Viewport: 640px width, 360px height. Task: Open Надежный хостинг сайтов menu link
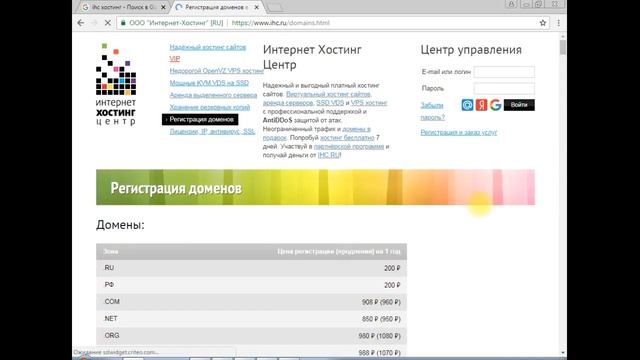[x=208, y=47]
